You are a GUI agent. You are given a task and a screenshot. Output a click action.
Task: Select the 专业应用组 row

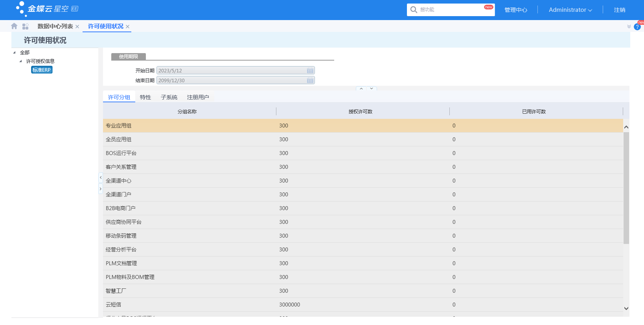(363, 126)
